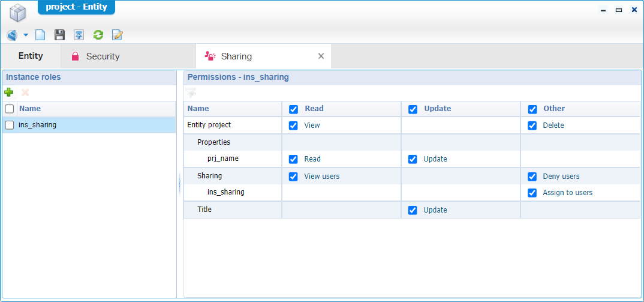Uncheck the Delete permission checkbox
The height and width of the screenshot is (302, 644).
pyautogui.click(x=532, y=125)
